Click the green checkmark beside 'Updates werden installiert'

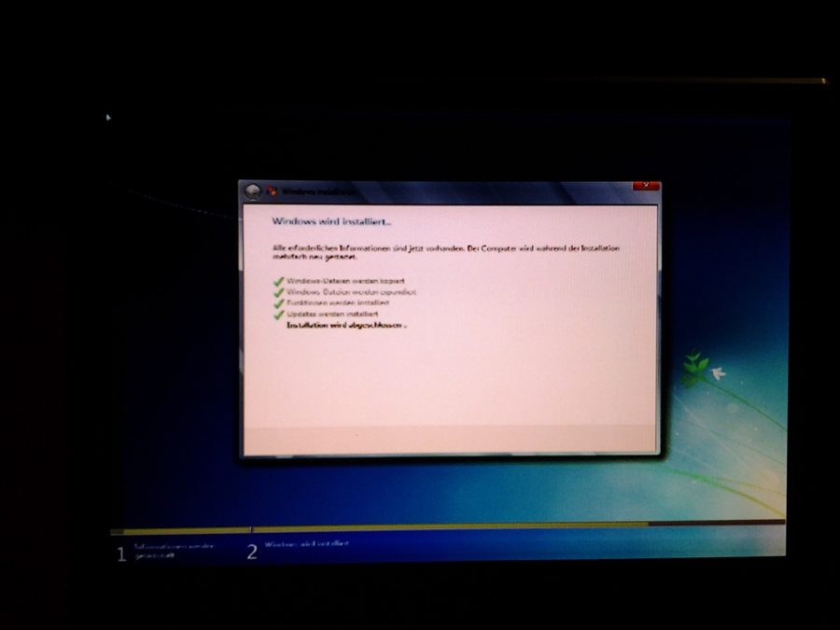click(x=278, y=315)
